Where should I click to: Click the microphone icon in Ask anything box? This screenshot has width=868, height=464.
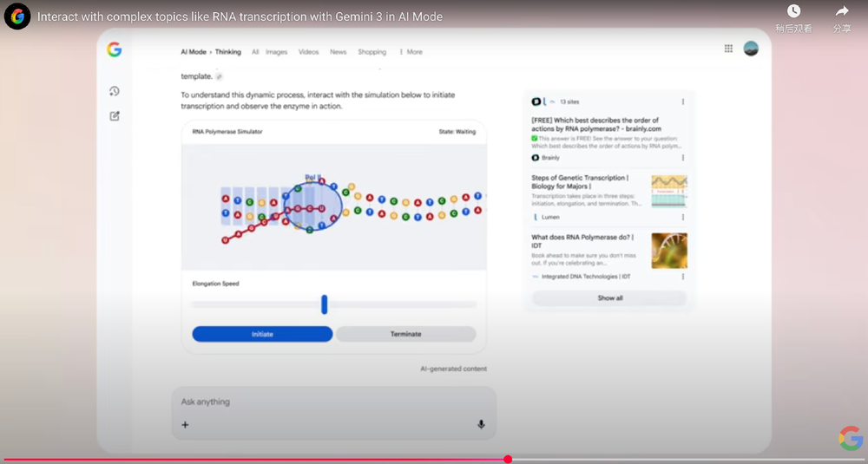(481, 425)
